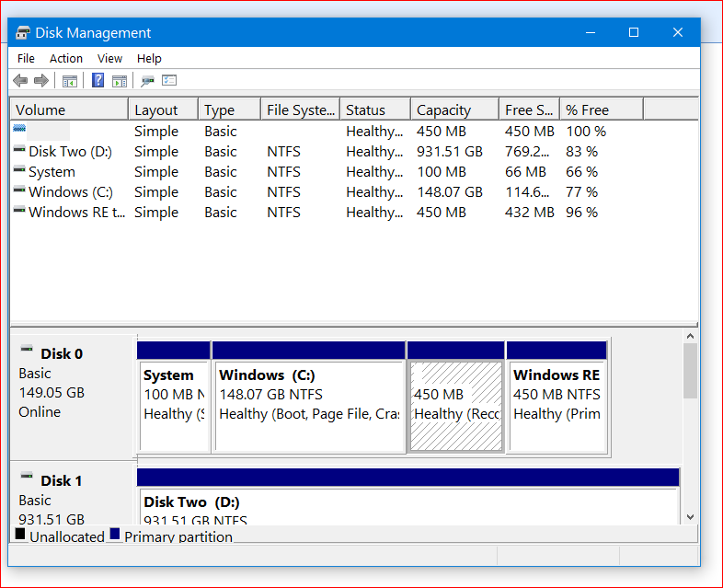Click the Show/Hide Action Pane icon
The height and width of the screenshot is (588, 723).
[120, 81]
